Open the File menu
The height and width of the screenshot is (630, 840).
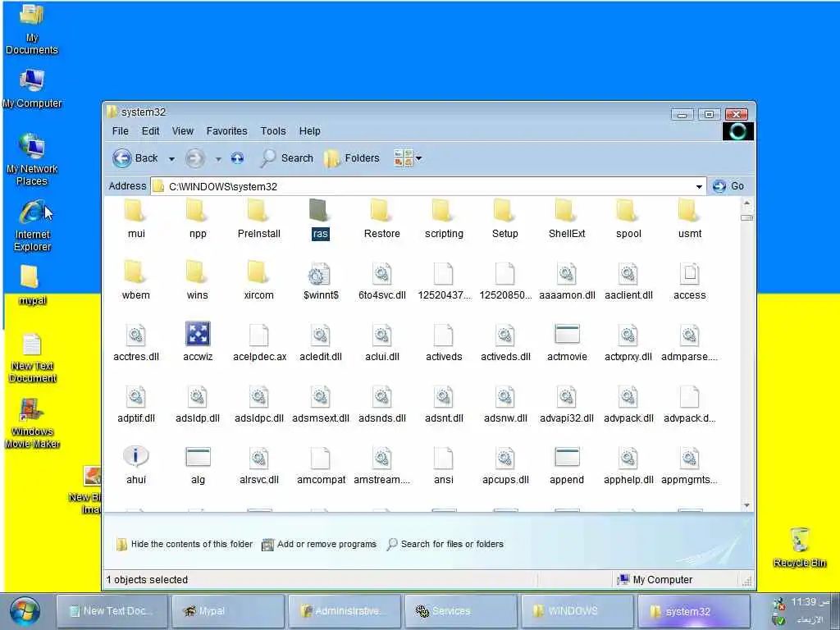tap(120, 130)
